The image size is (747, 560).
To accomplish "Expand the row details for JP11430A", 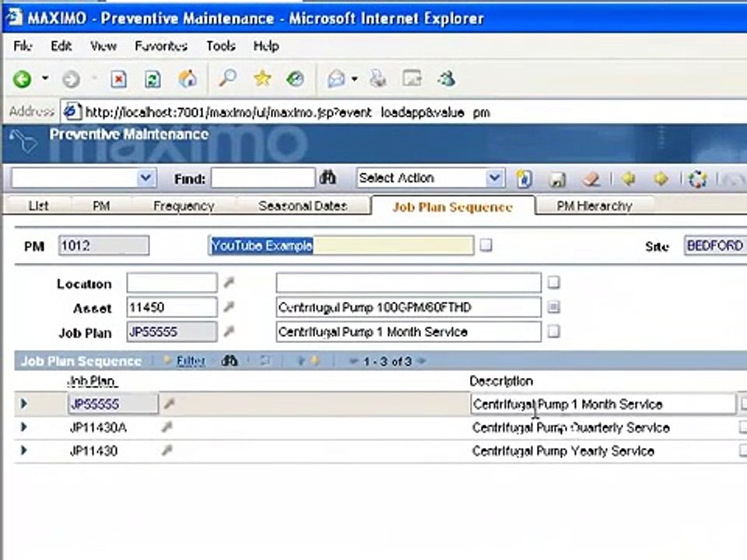I will pos(24,427).
